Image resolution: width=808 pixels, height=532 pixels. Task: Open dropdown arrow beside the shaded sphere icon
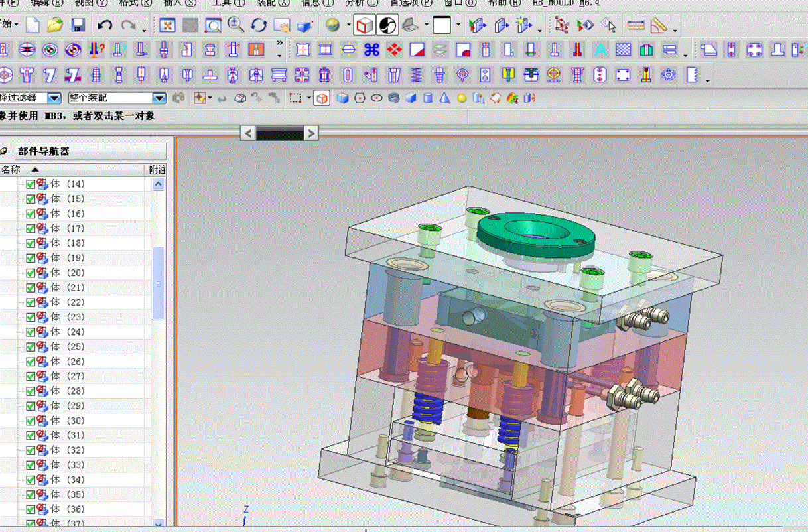pyautogui.click(x=348, y=26)
